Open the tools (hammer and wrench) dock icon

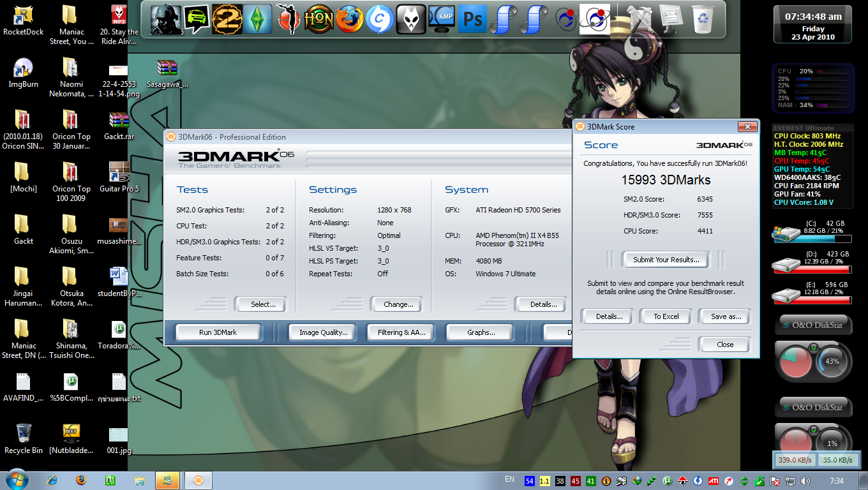point(640,19)
